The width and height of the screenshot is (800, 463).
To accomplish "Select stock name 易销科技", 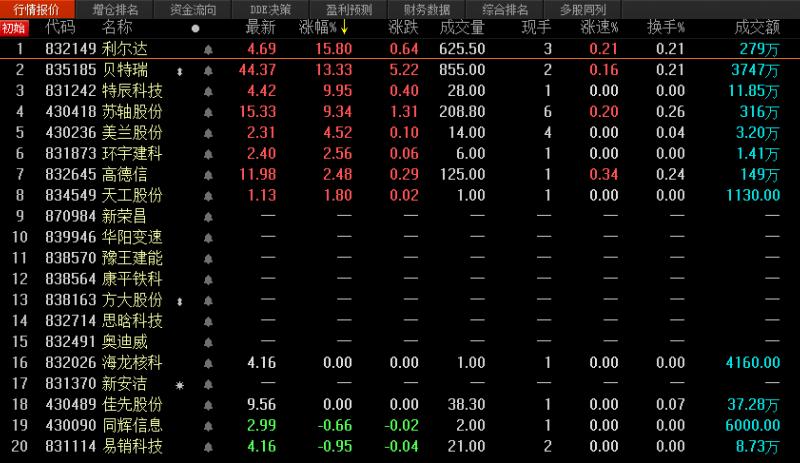I will (x=132, y=447).
